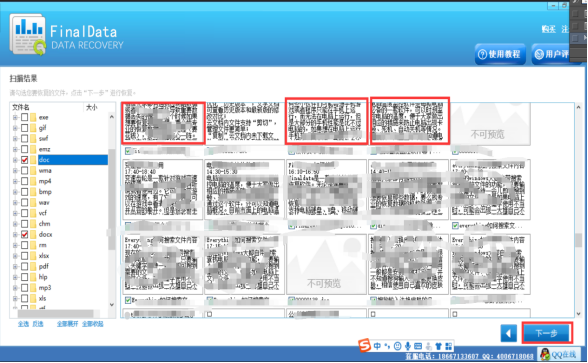This screenshot has height=363, width=588.
Task: Click the folder icon of the bmp row
Action: [x=34, y=192]
